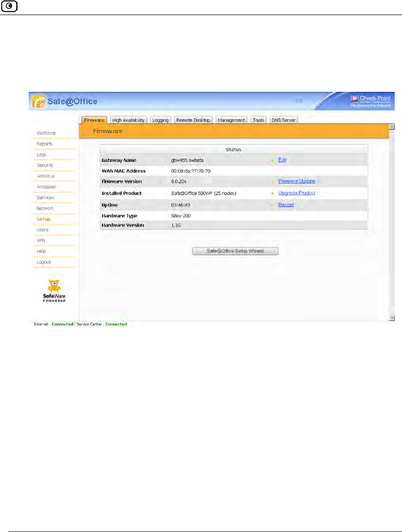Viewport: 402px width, 532px height.
Task: Launch the Safe@Office Setup Wizard button
Action: (235, 251)
